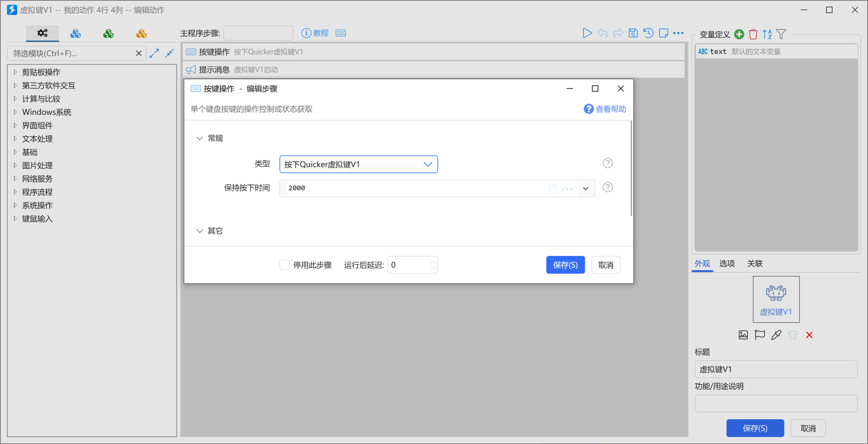Redo the last edit
The width and height of the screenshot is (868, 444).
(x=618, y=33)
